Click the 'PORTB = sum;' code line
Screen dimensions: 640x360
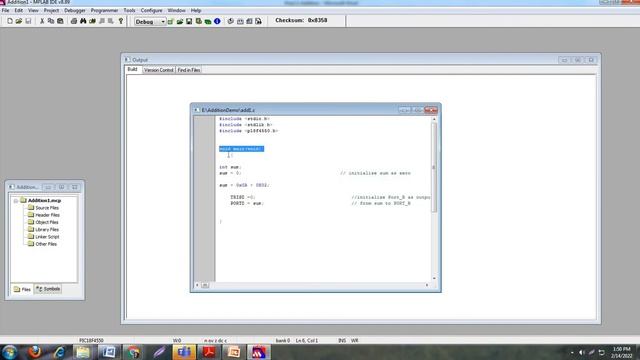pos(247,203)
